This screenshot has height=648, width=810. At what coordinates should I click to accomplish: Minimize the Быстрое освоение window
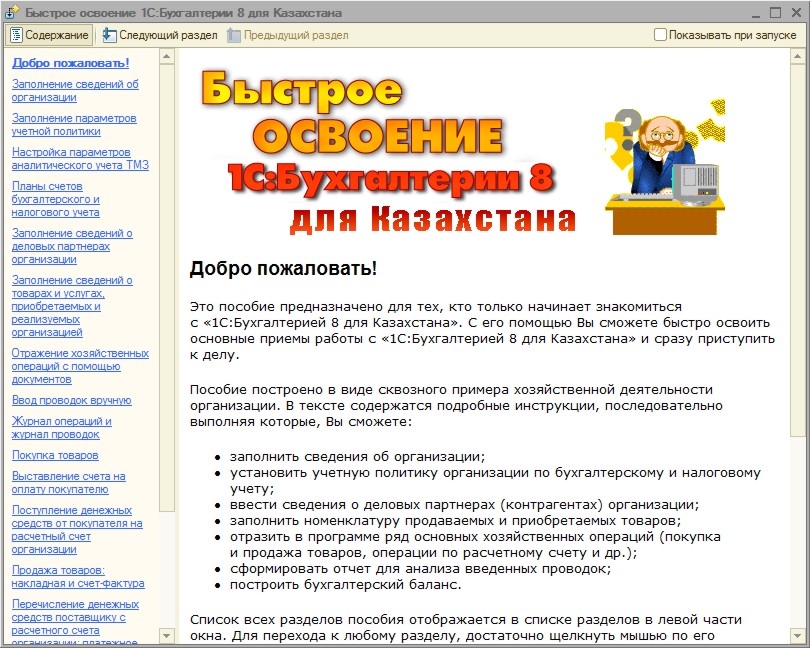coord(755,12)
